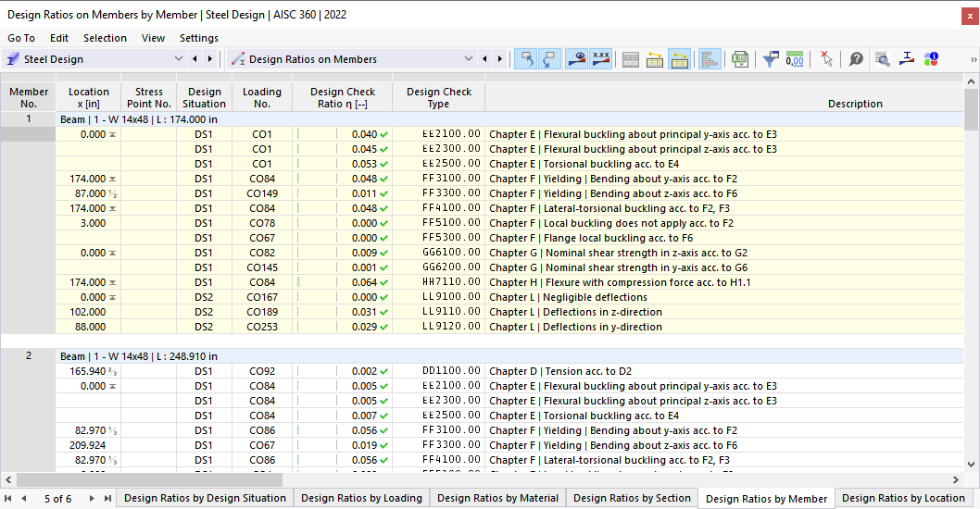Click the Description column header

pos(723,97)
